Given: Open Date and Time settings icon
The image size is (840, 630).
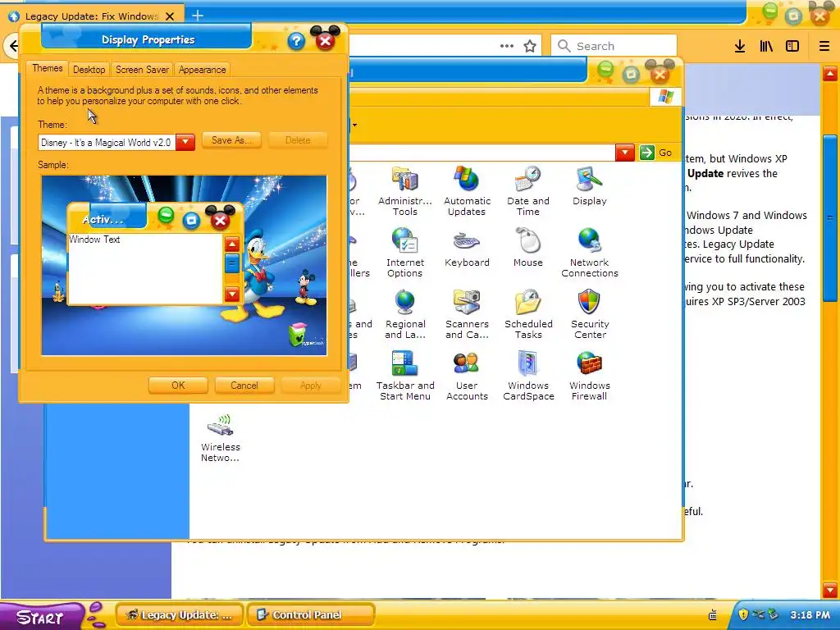Looking at the screenshot, I should tap(528, 190).
